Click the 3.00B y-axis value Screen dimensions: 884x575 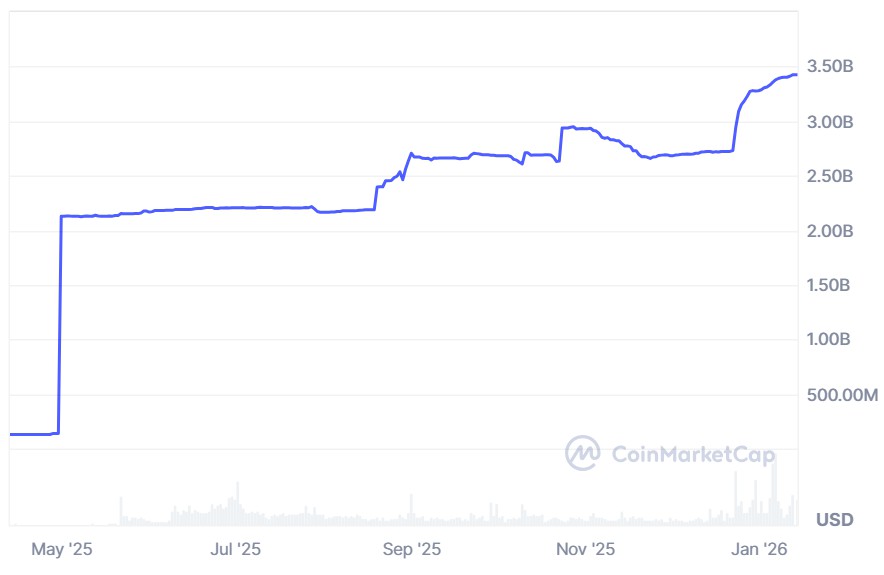[x=830, y=122]
